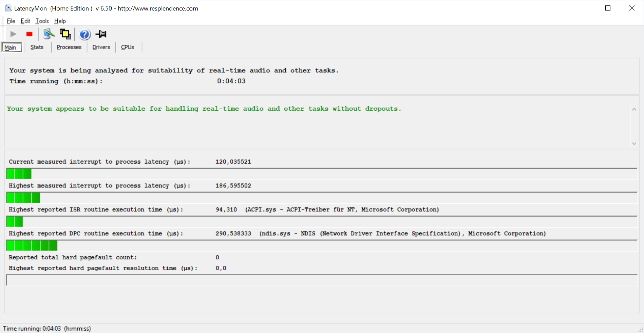Close the LatencyMon window
This screenshot has width=644, height=333.
point(632,8)
